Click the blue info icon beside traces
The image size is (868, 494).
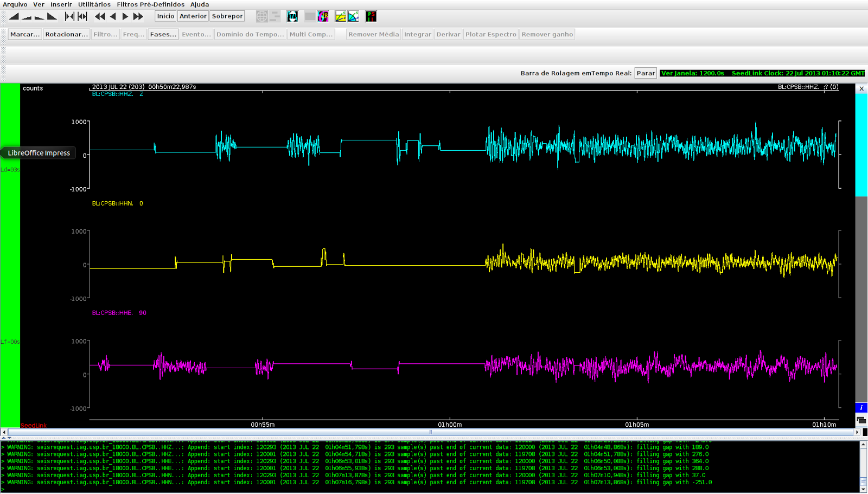point(861,407)
